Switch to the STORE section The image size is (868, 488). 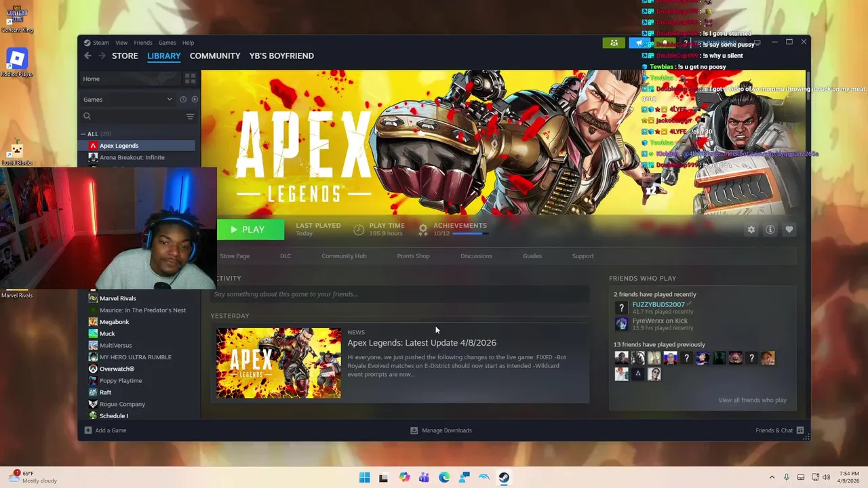pos(125,56)
